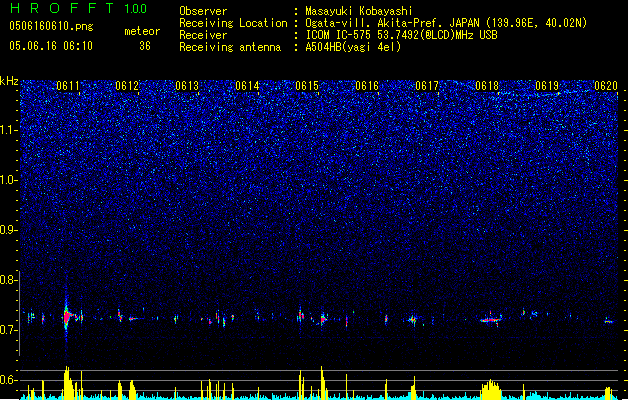Click the broad yellow power hump near 0618

pos(491,389)
